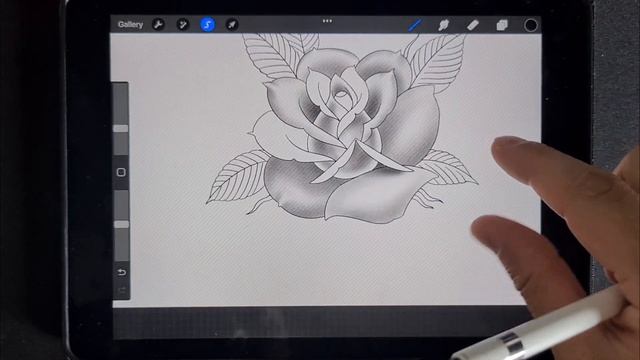Screen dimensions: 640x360
Task: Tap the three-dot menu at top center
Action: click(x=327, y=21)
